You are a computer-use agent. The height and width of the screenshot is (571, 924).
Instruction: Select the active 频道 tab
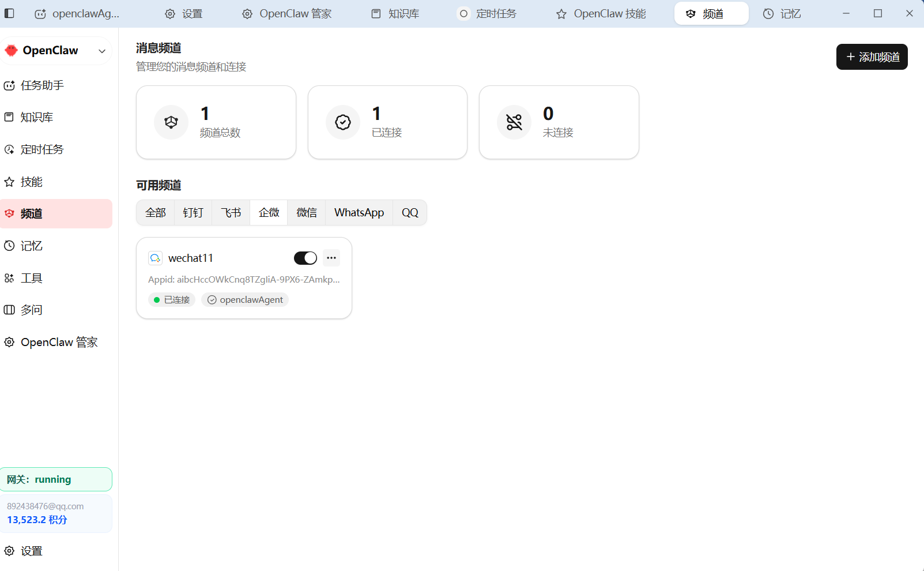click(711, 14)
